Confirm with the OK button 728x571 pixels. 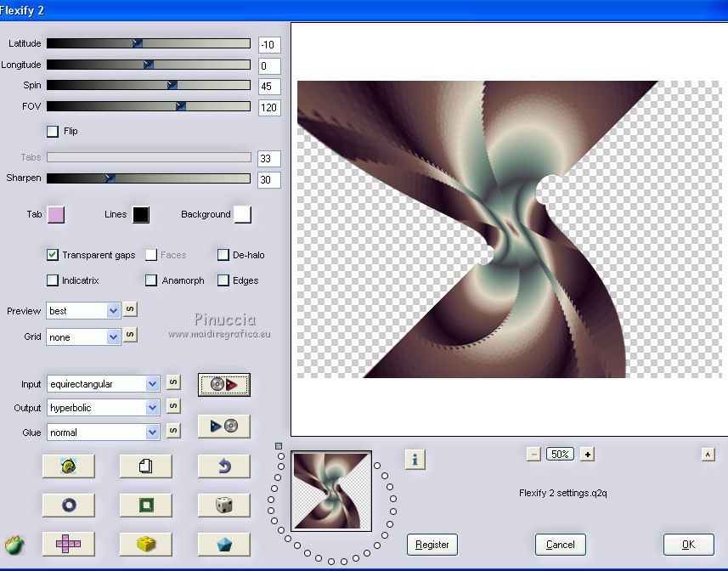point(689,545)
